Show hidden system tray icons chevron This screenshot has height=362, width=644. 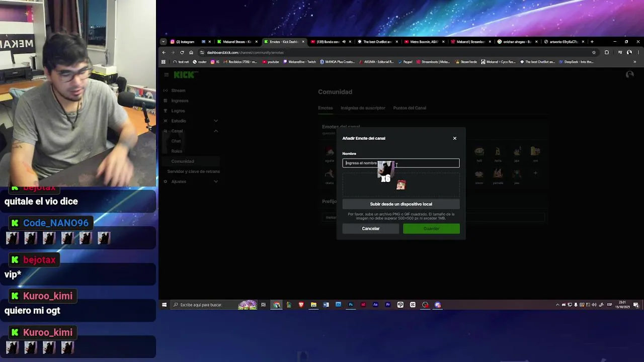(557, 305)
